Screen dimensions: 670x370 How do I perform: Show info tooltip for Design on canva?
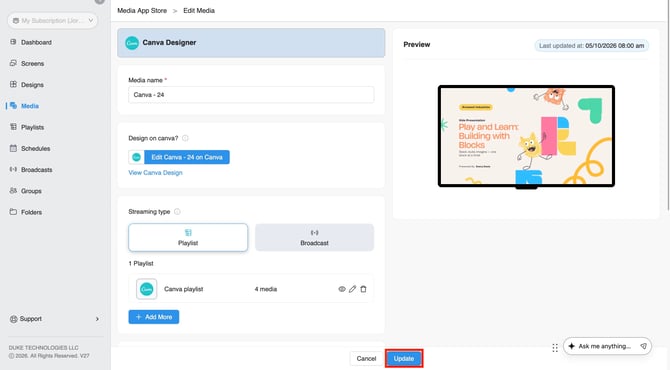pyautogui.click(x=185, y=138)
